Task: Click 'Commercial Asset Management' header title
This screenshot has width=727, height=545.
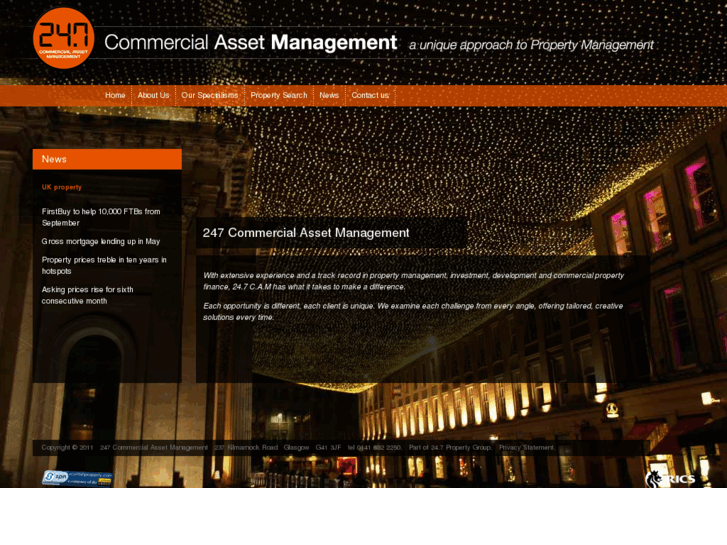Action: click(251, 42)
